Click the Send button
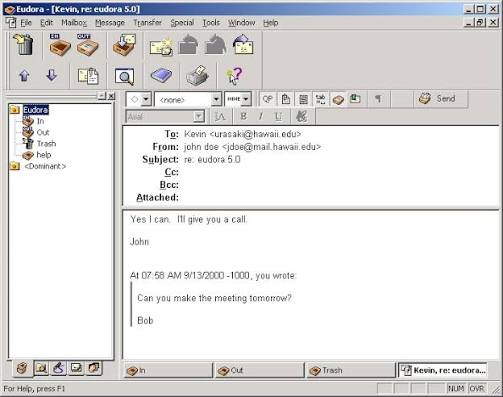The width and height of the screenshot is (503, 397). click(437, 99)
